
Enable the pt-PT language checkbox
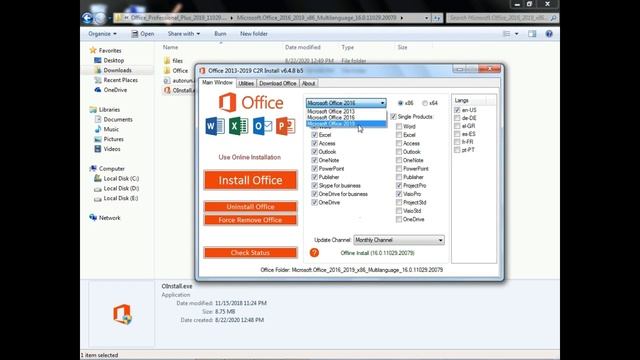tap(457, 150)
